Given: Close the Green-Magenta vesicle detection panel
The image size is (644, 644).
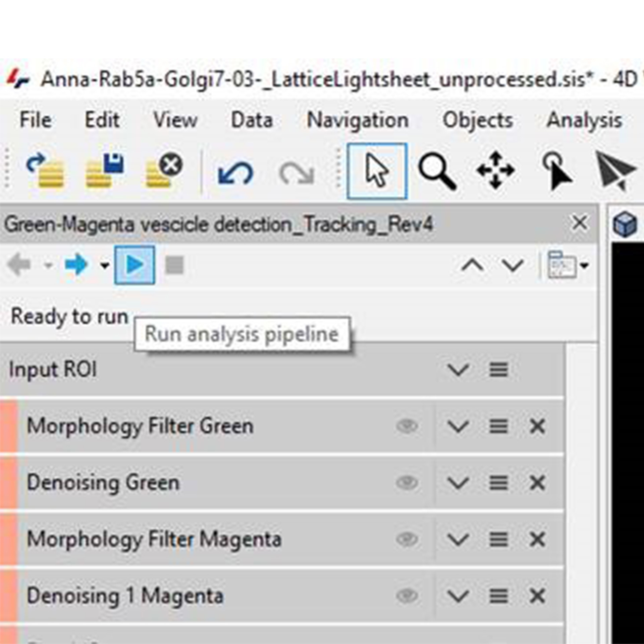Looking at the screenshot, I should [x=579, y=223].
